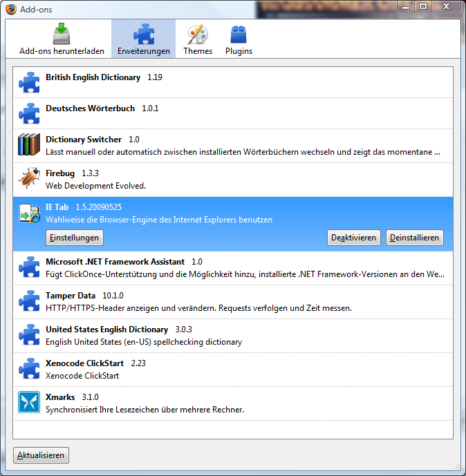The image size is (466, 476).
Task: Click Deaktivieren for IE Tab
Action: (353, 238)
